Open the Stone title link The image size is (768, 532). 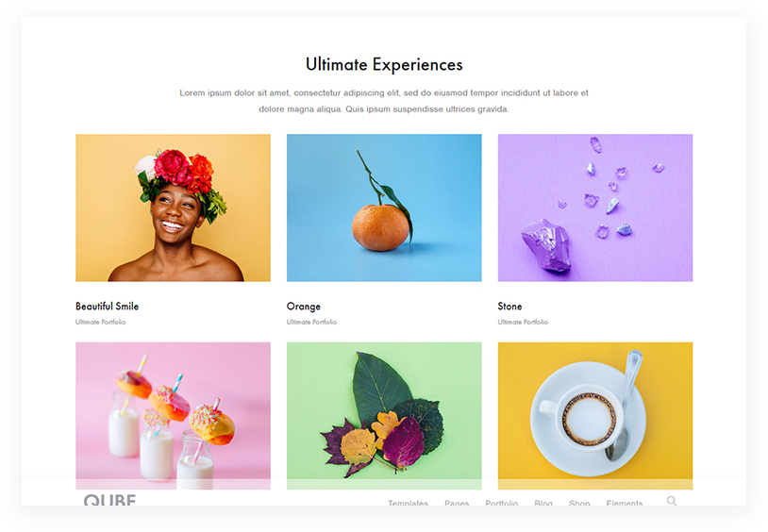tap(509, 307)
